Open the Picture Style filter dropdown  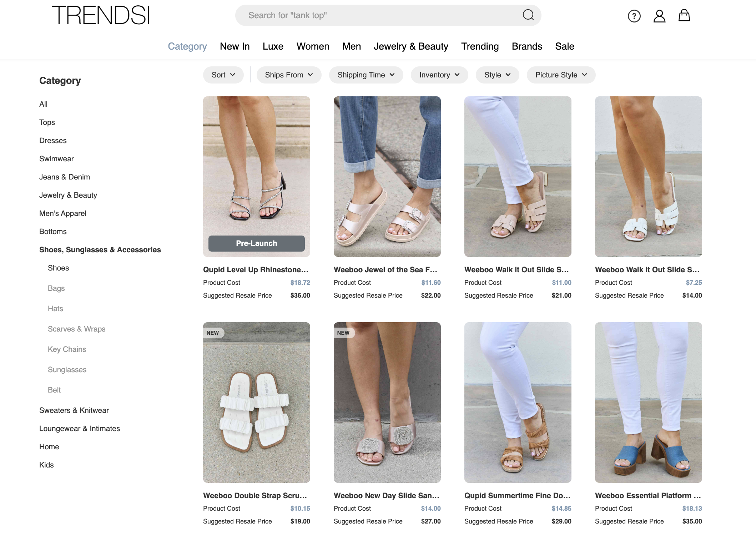click(560, 75)
